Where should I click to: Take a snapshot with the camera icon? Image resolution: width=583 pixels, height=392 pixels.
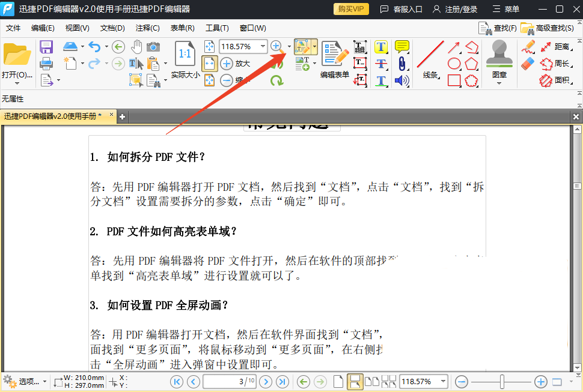153,47
